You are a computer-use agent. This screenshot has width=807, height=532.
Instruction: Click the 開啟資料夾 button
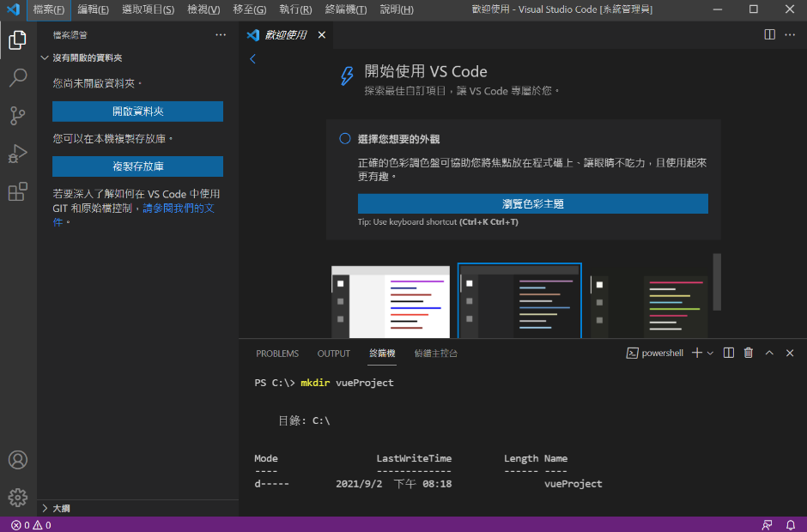[x=137, y=112]
